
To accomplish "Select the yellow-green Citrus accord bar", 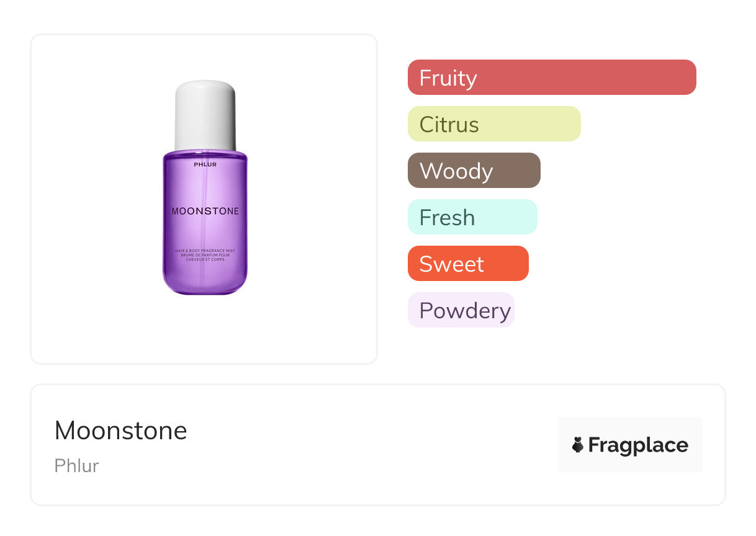I will [x=494, y=124].
